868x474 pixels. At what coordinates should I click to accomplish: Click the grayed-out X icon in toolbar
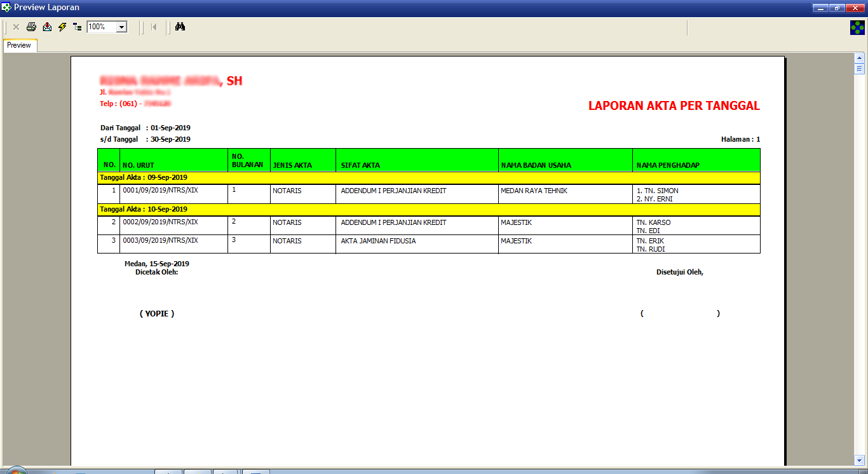click(16, 27)
